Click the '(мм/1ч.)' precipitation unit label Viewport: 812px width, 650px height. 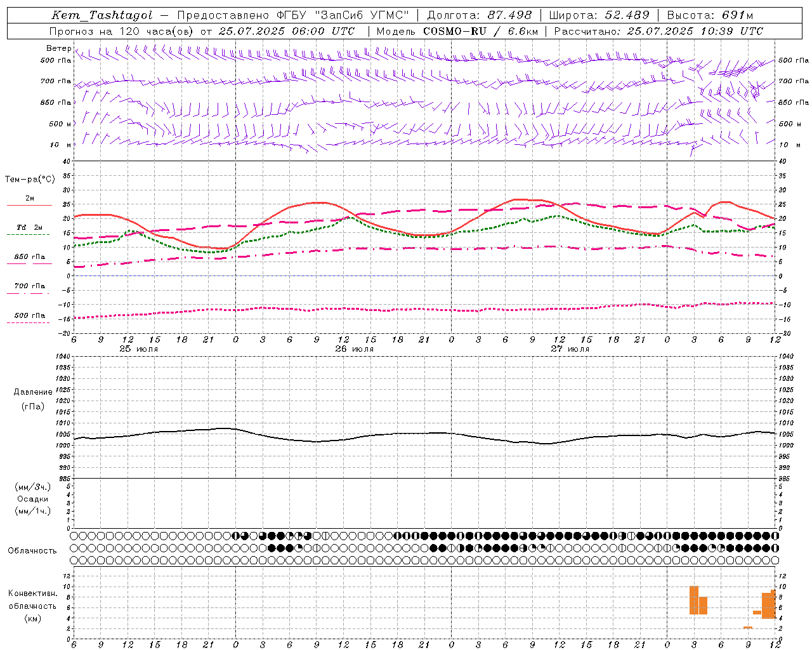[33, 511]
